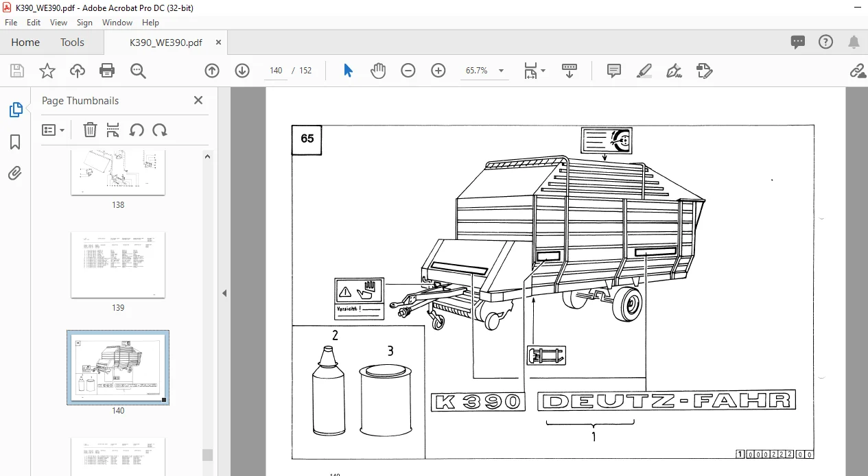Open the chat messages icon
The image size is (868, 476).
(798, 43)
